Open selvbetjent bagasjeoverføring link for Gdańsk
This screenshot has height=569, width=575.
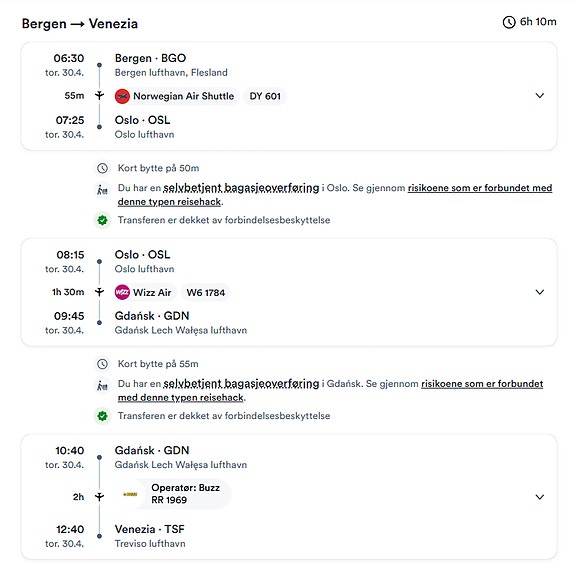pyautogui.click(x=241, y=384)
